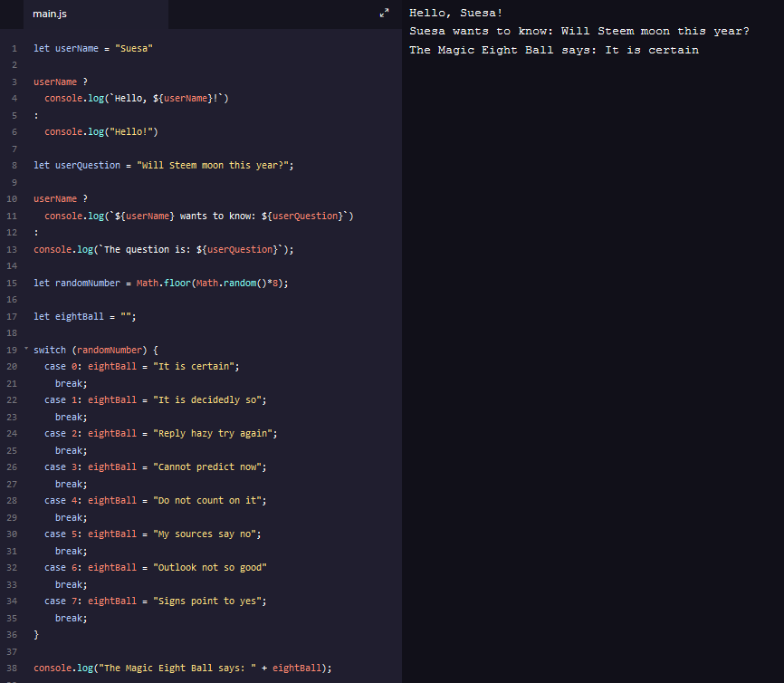Click 'The Magic Eight Ball says' output line
Screen dimensions: 784x683
(x=553, y=50)
